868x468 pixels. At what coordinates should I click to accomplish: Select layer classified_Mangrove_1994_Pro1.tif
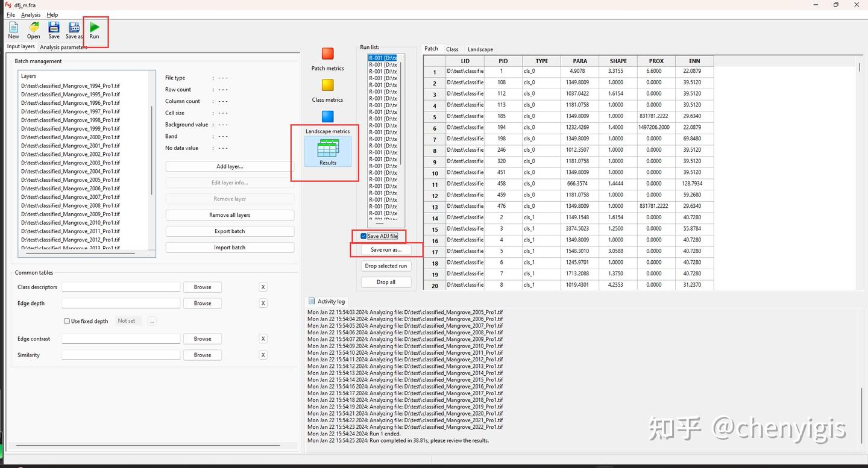point(71,86)
